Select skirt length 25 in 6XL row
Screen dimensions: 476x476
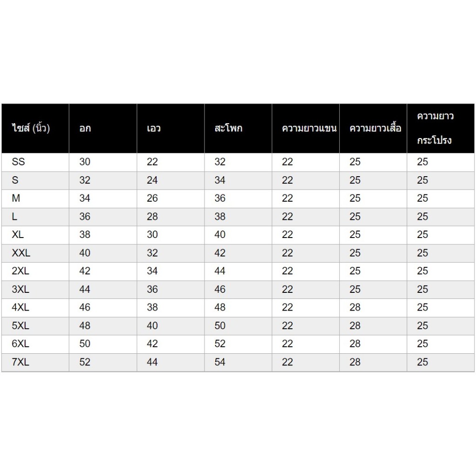pos(423,344)
